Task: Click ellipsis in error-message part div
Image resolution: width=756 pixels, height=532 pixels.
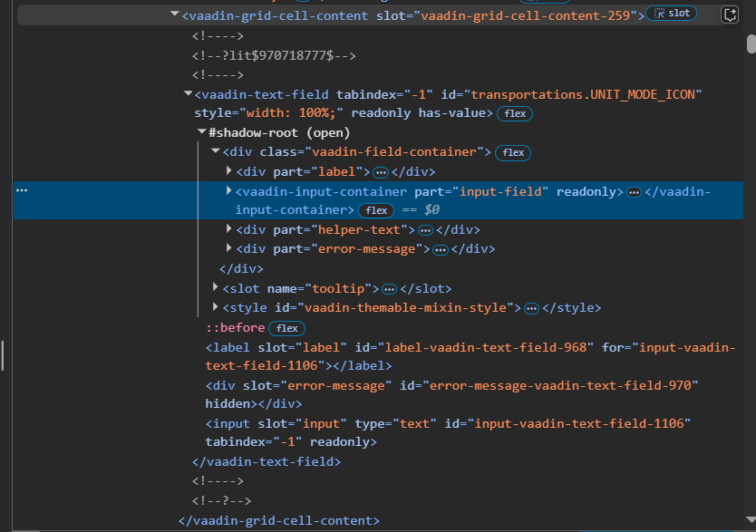Action: (x=440, y=249)
